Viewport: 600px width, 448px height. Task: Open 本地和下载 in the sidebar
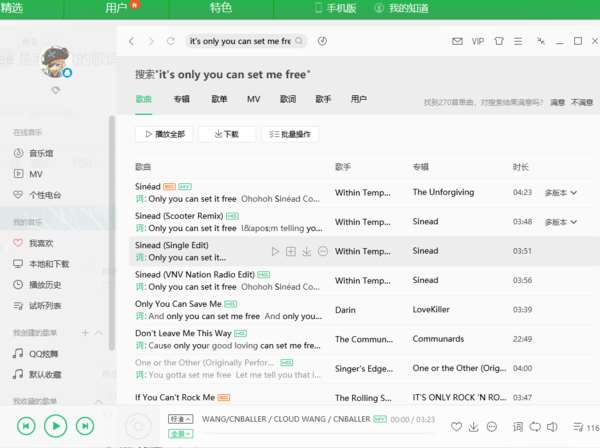[x=41, y=264]
